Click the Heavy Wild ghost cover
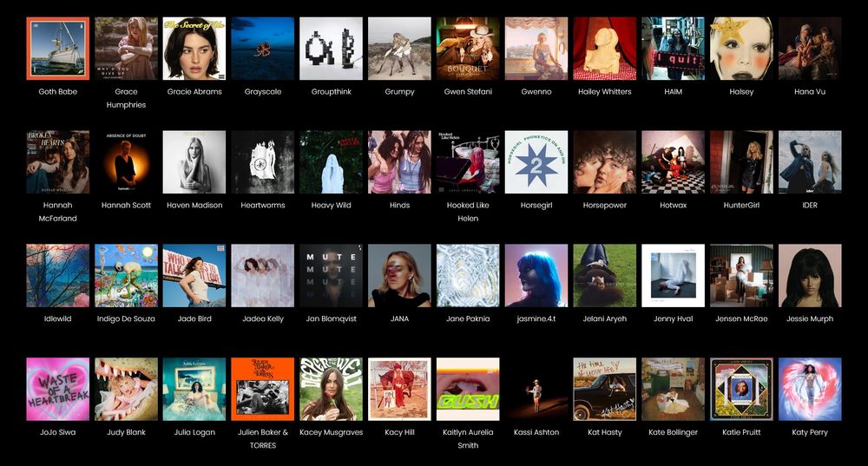Viewport: 868px width, 466px height. tap(331, 161)
